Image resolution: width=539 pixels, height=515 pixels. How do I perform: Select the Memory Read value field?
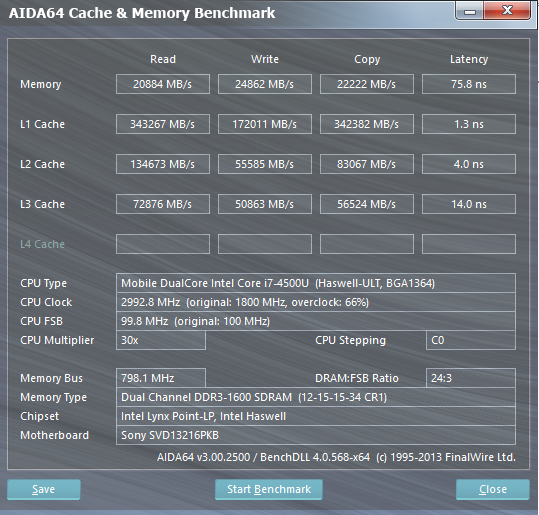(163, 84)
